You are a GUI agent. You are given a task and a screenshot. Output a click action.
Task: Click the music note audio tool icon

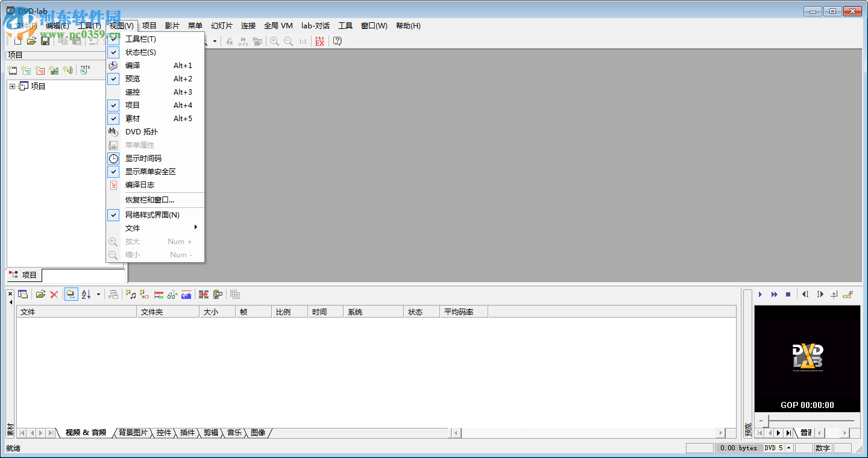(x=131, y=295)
